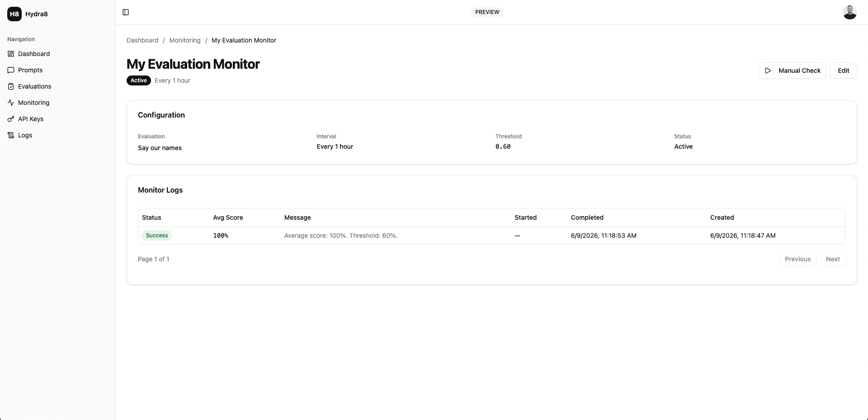Click the My Evaluation Monitor breadcrumb
868x420 pixels.
click(244, 40)
